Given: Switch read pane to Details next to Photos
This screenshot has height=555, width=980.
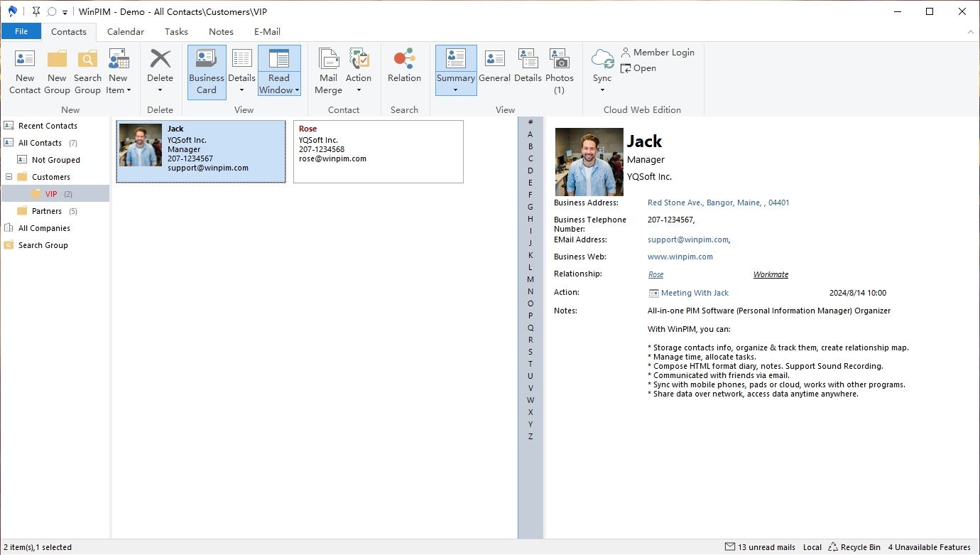Looking at the screenshot, I should point(528,66).
